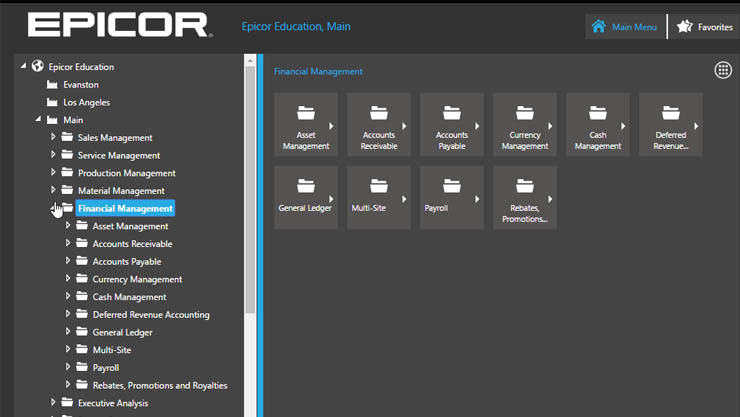Viewport: 740px width, 417px height.
Task: Select Executive Analysis in the tree
Action: tap(113, 403)
